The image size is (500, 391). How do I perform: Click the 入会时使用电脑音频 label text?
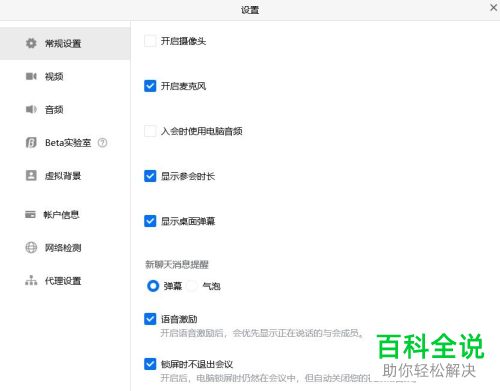tap(202, 131)
